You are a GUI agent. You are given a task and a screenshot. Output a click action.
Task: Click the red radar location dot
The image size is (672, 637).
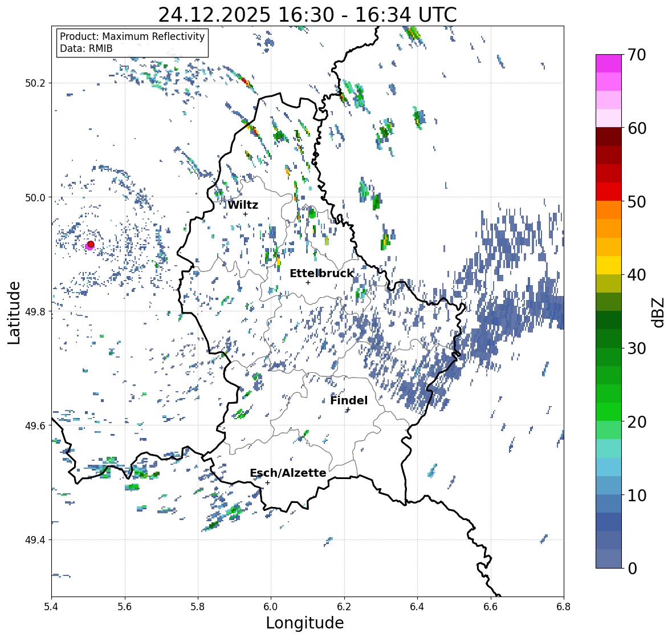point(91,244)
